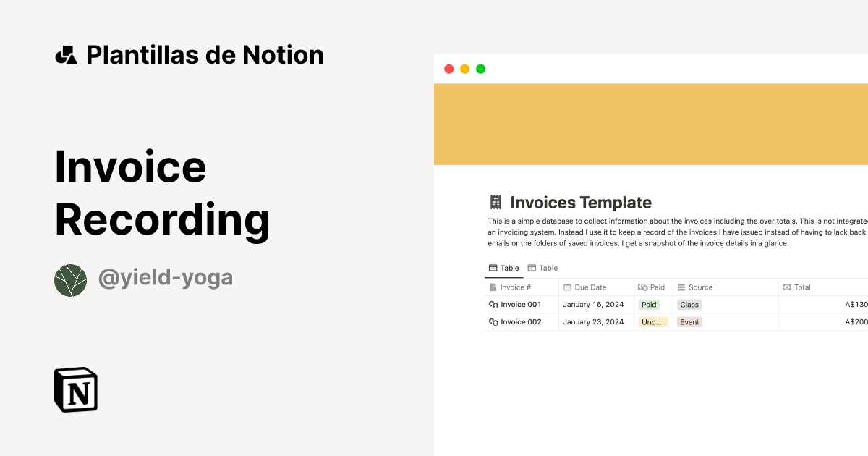
Task: Click the icon beside Invoice 001
Action: (x=493, y=305)
